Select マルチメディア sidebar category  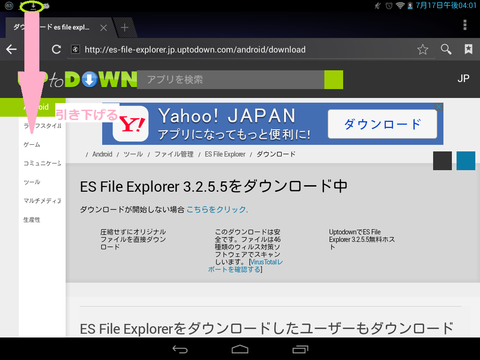tap(42, 201)
